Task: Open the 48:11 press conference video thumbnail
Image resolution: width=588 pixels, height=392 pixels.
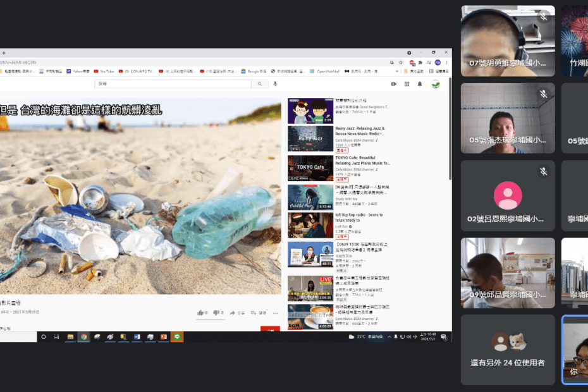Action: 310,254
